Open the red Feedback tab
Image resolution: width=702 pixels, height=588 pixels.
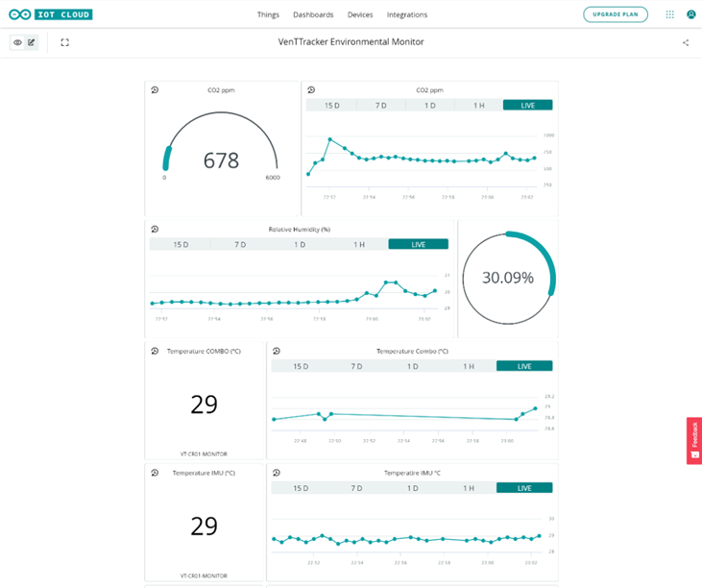(x=694, y=441)
